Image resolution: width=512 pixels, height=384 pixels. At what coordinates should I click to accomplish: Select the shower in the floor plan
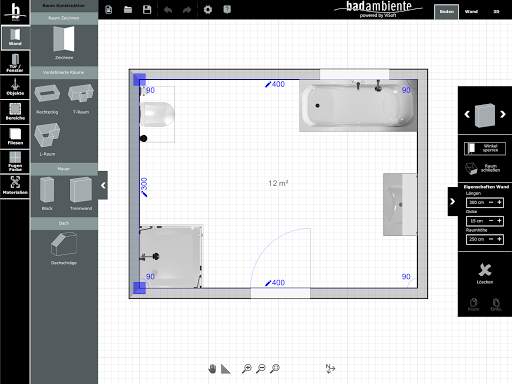point(171,257)
